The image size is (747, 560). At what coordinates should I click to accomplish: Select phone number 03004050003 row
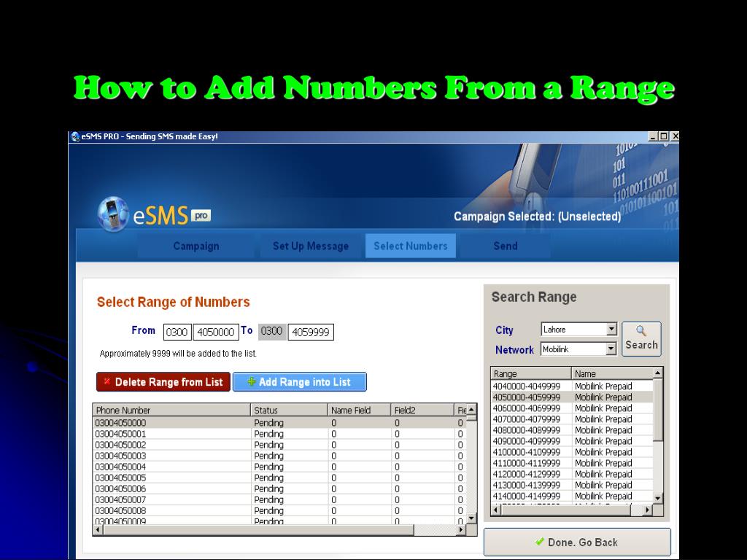tap(279, 456)
